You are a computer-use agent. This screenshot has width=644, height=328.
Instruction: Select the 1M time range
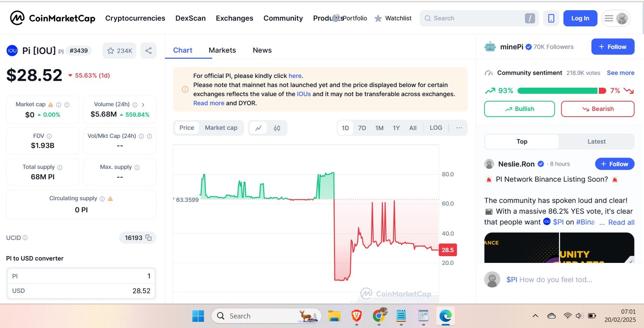pos(379,128)
